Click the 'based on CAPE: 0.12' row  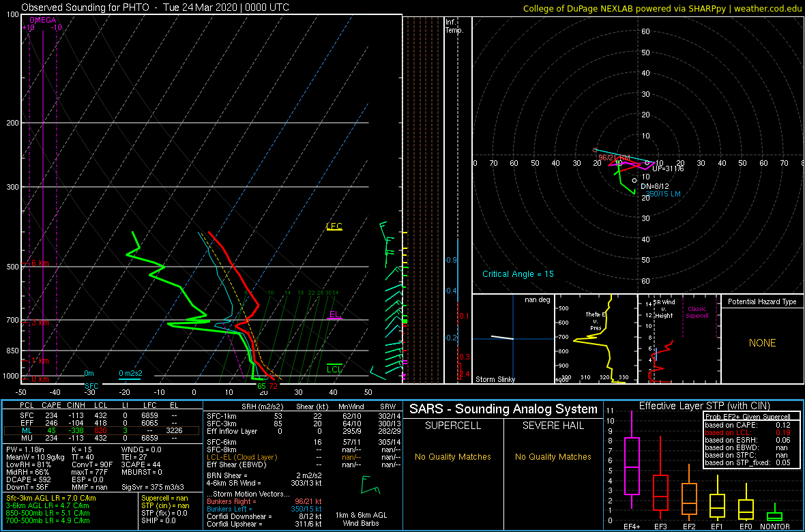[x=748, y=425]
